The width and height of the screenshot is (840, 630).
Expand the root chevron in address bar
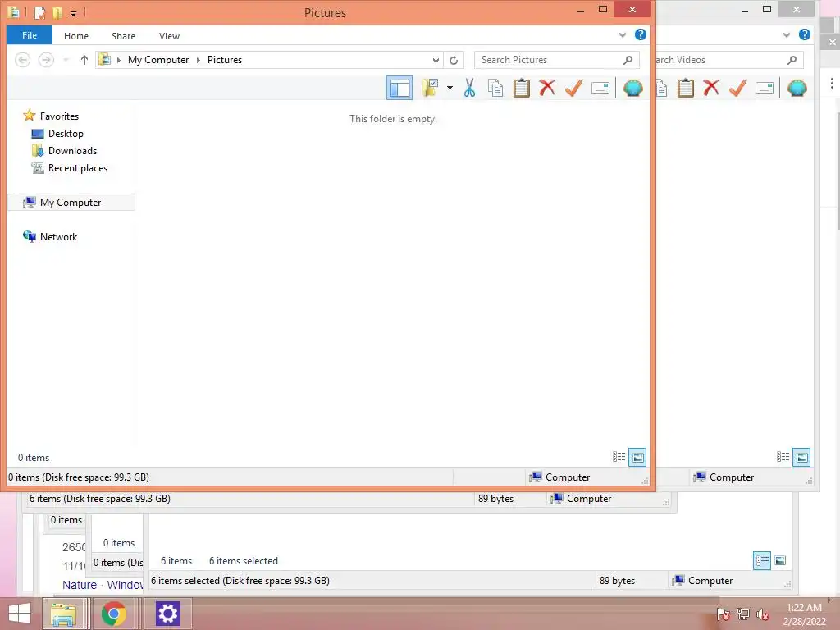coord(118,60)
